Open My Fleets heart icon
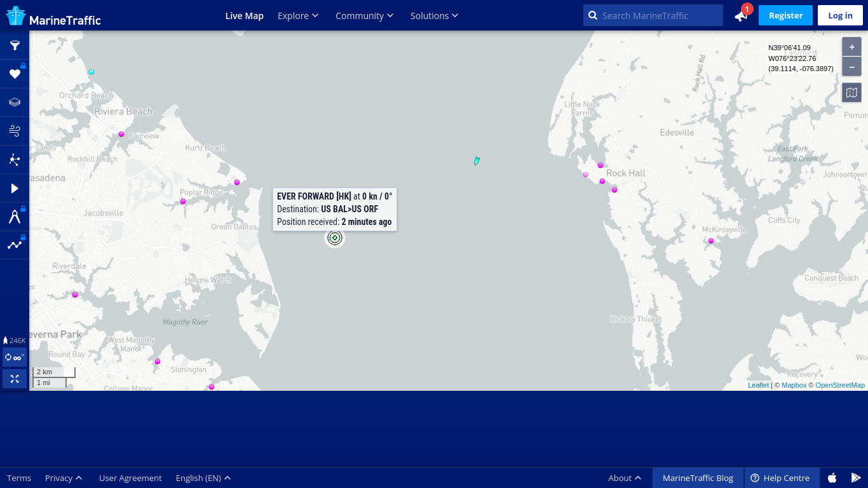 coord(15,74)
